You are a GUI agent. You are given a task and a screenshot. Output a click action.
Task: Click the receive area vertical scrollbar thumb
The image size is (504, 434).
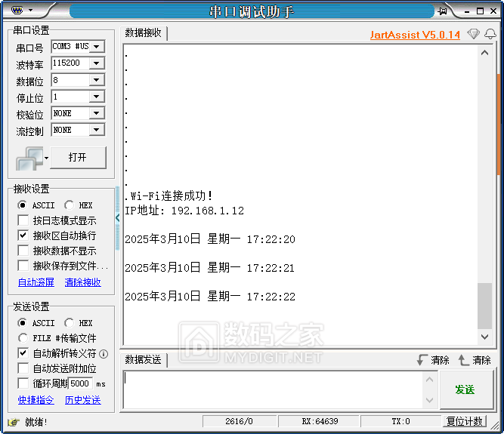pyautogui.click(x=484, y=305)
